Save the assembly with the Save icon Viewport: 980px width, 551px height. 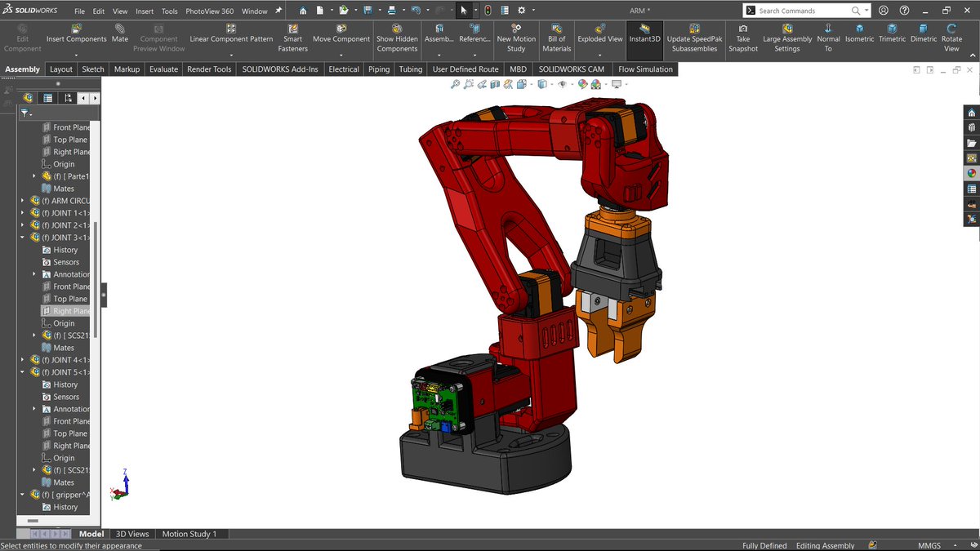(x=367, y=11)
